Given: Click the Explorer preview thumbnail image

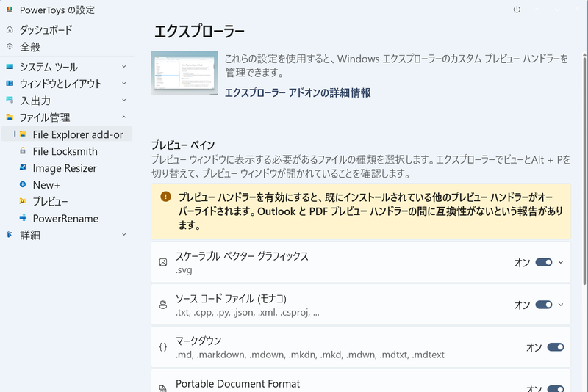Looking at the screenshot, I should coord(184,73).
